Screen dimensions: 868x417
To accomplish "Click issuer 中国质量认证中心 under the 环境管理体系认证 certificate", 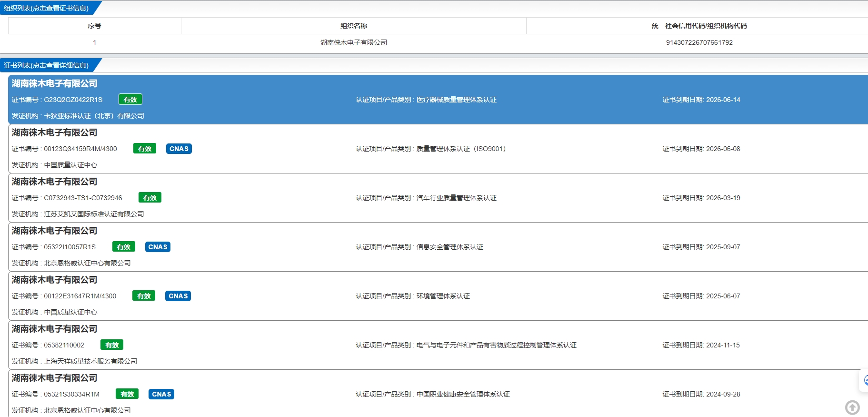I will click(x=70, y=312).
